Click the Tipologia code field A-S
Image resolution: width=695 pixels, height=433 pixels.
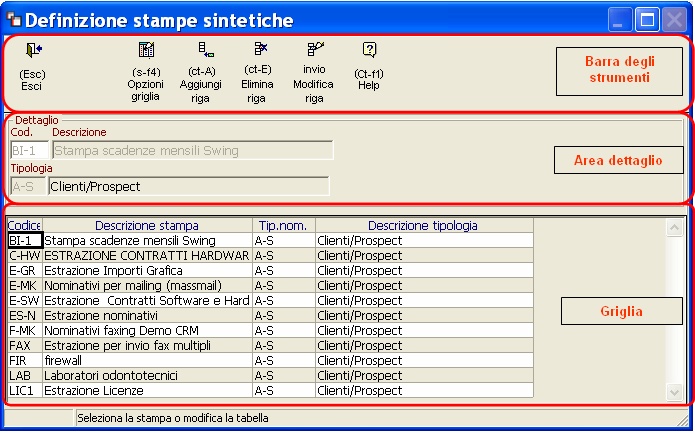point(28,186)
